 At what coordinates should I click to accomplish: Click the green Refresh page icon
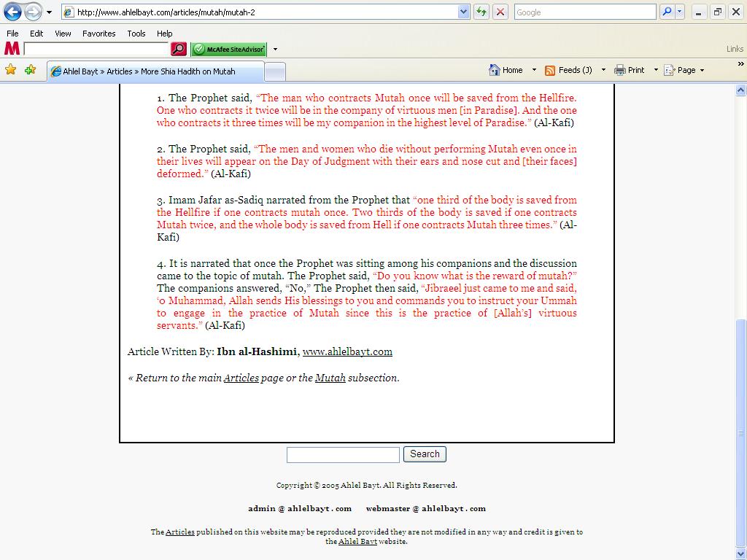point(481,12)
